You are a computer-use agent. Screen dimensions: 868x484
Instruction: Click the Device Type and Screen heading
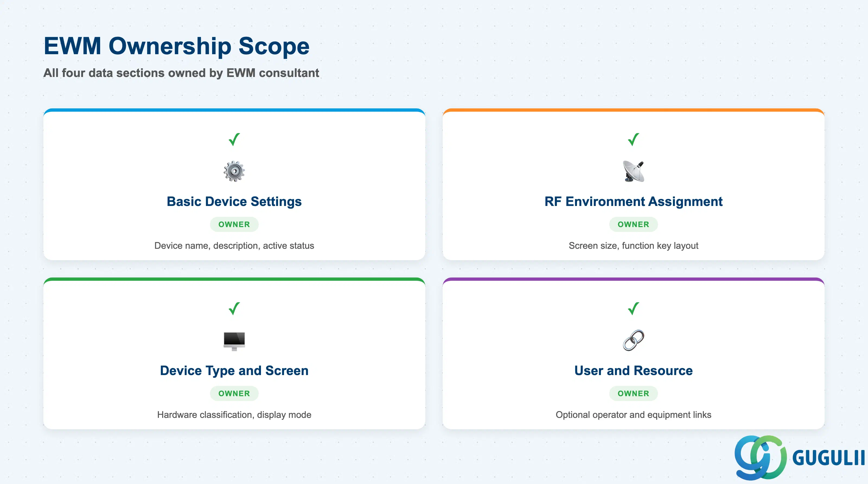point(234,370)
